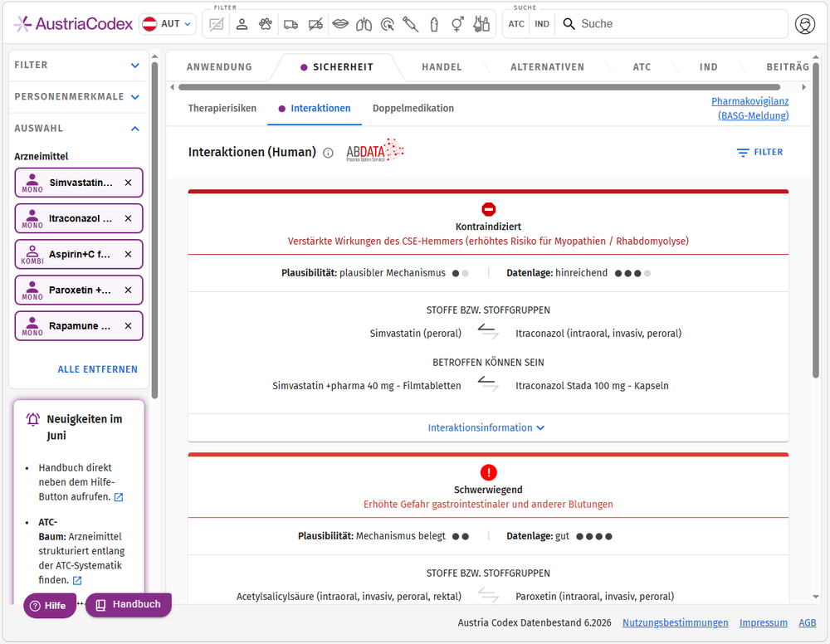Viewport: 830px width, 644px height.
Task: Switch to the ANWENDUNG tab
Action: pos(219,67)
